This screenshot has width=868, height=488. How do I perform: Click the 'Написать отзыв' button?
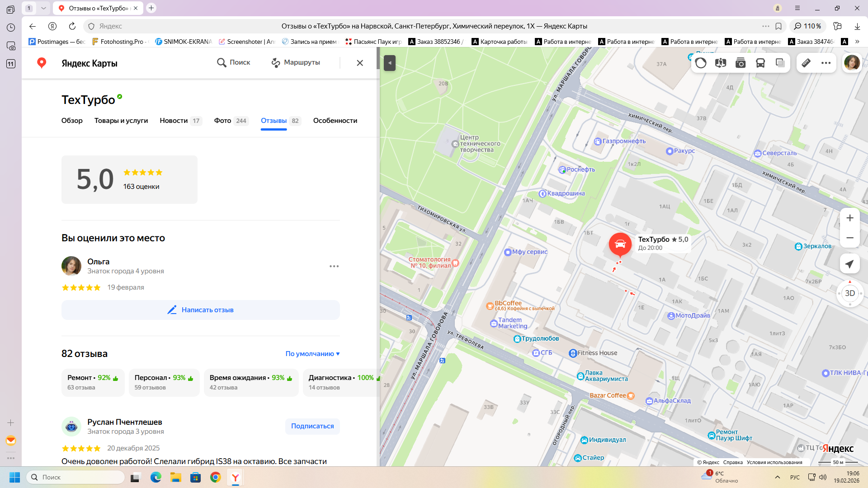click(201, 310)
